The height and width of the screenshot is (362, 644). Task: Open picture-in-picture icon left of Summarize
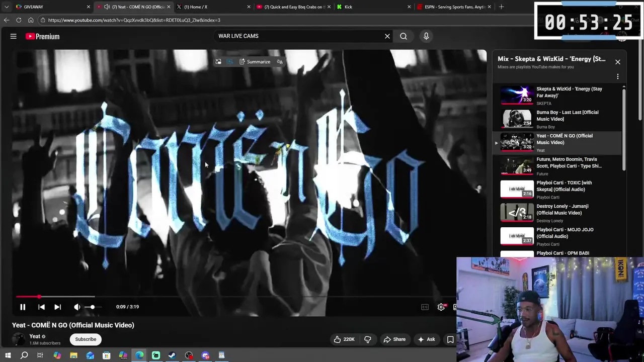218,62
